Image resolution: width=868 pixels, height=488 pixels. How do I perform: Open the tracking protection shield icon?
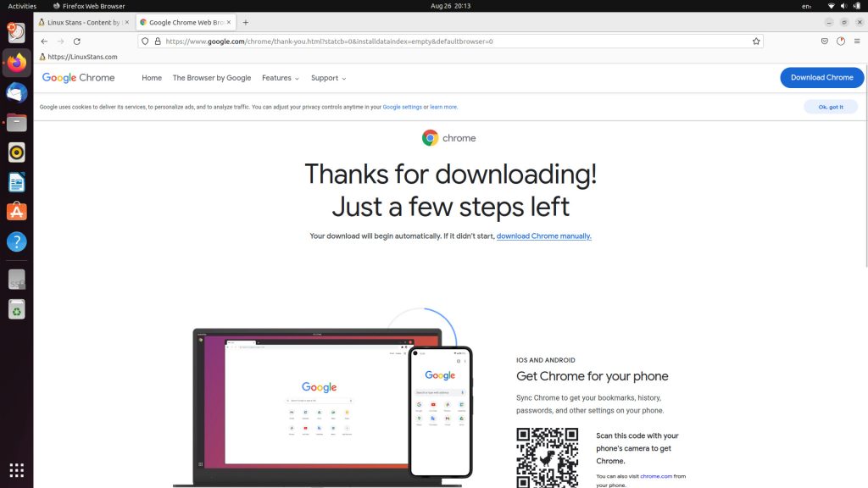click(x=145, y=42)
